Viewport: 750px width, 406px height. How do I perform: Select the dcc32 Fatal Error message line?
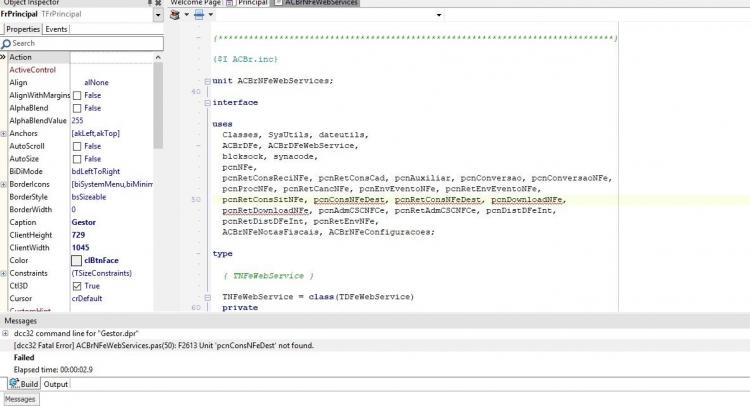pyautogui.click(x=164, y=345)
